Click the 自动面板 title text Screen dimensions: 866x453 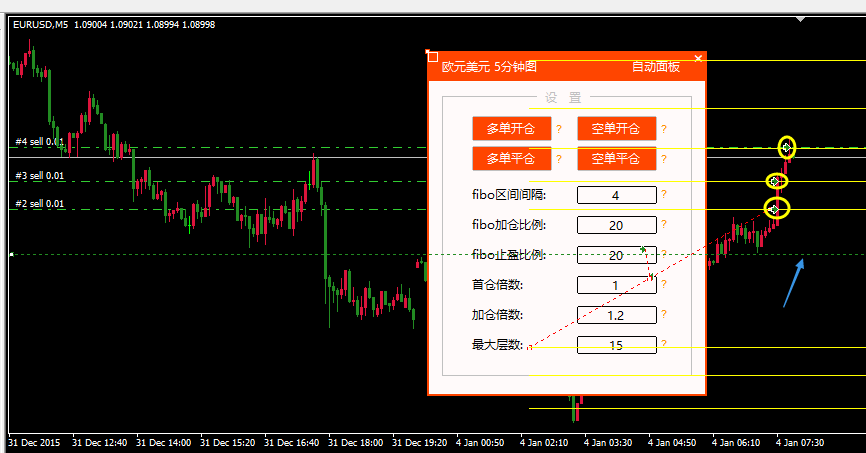(x=656, y=67)
